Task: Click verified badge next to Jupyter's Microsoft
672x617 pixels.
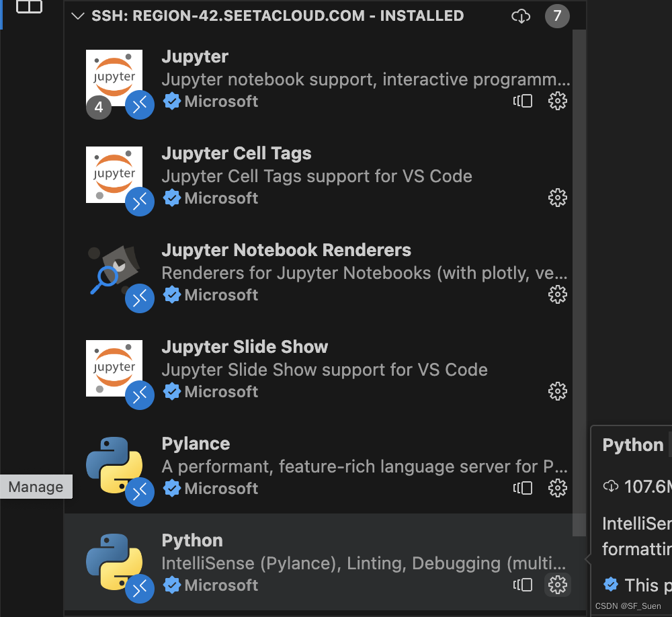Action: coord(172,101)
